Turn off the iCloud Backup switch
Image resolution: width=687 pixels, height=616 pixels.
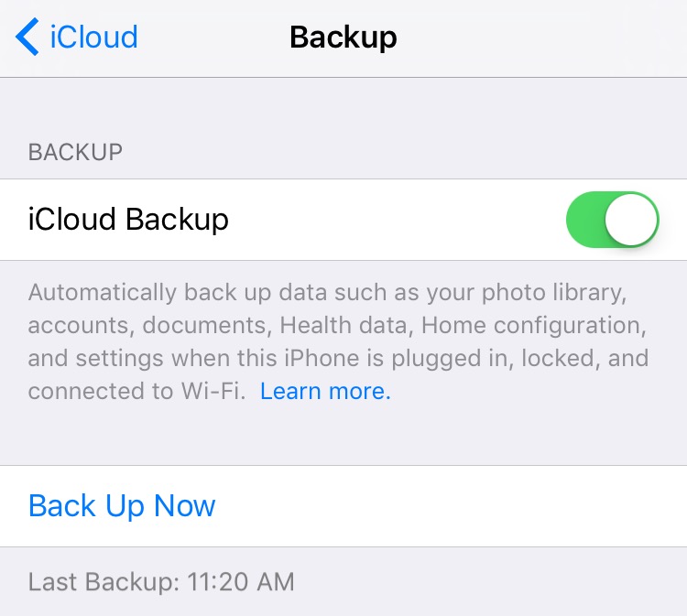(613, 220)
